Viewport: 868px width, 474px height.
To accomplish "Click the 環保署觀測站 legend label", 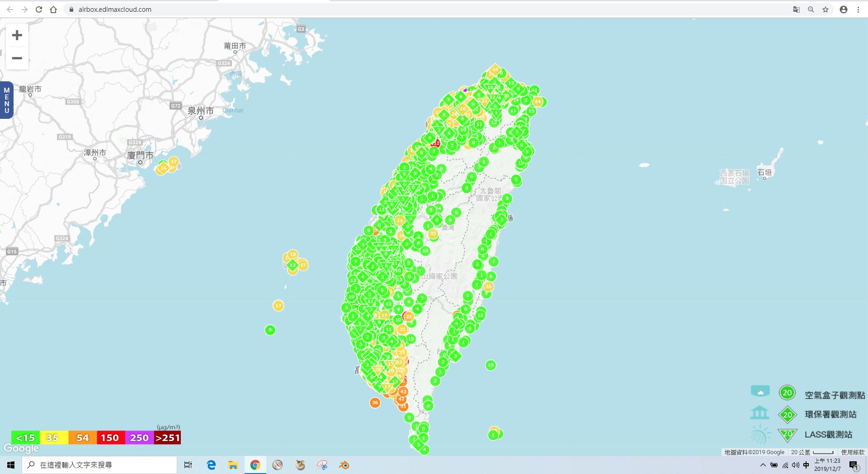I will point(830,414).
